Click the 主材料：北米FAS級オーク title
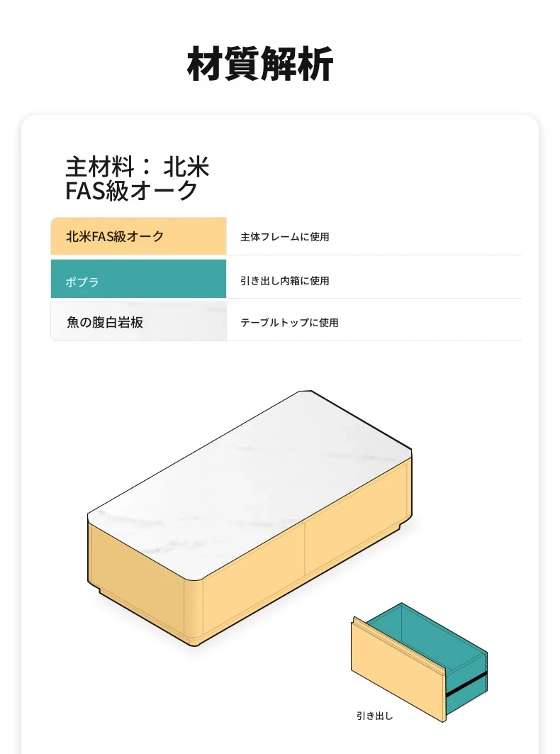Screen dimensions: 560x754 pyautogui.click(x=137, y=179)
